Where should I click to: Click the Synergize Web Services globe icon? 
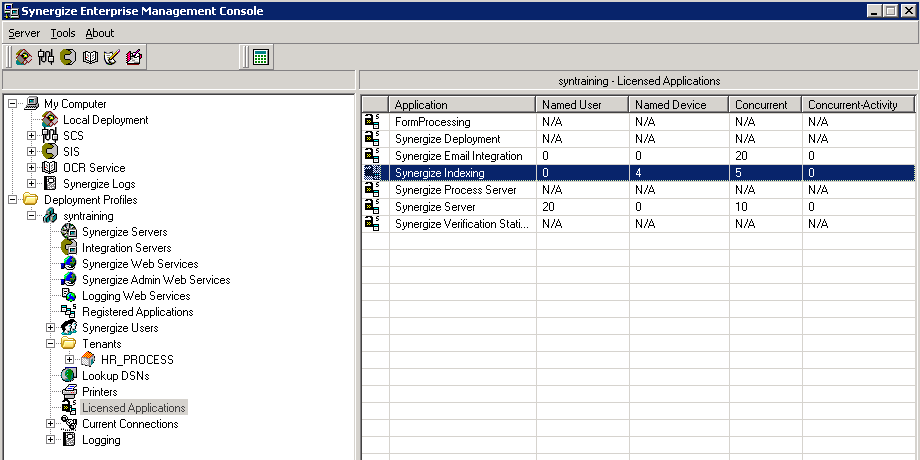click(69, 263)
